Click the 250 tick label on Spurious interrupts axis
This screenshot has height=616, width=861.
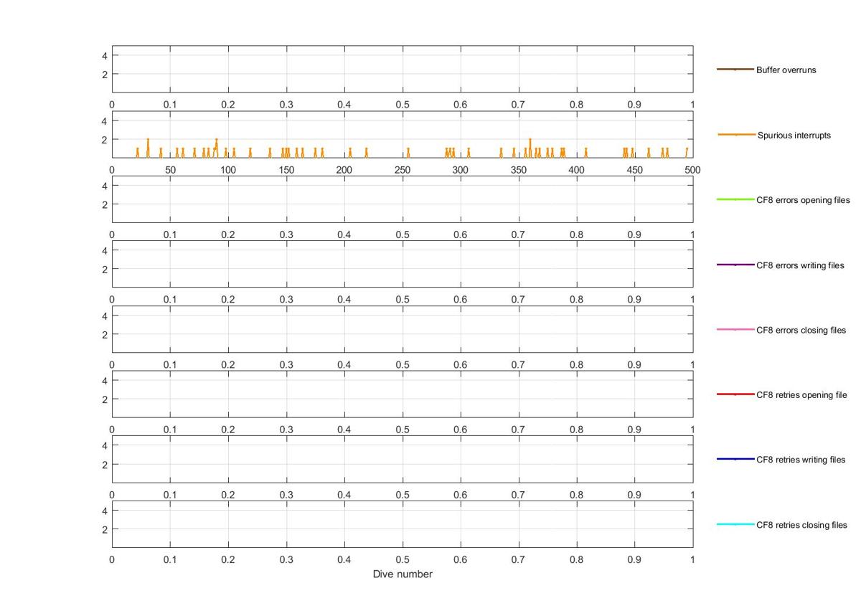[403, 171]
